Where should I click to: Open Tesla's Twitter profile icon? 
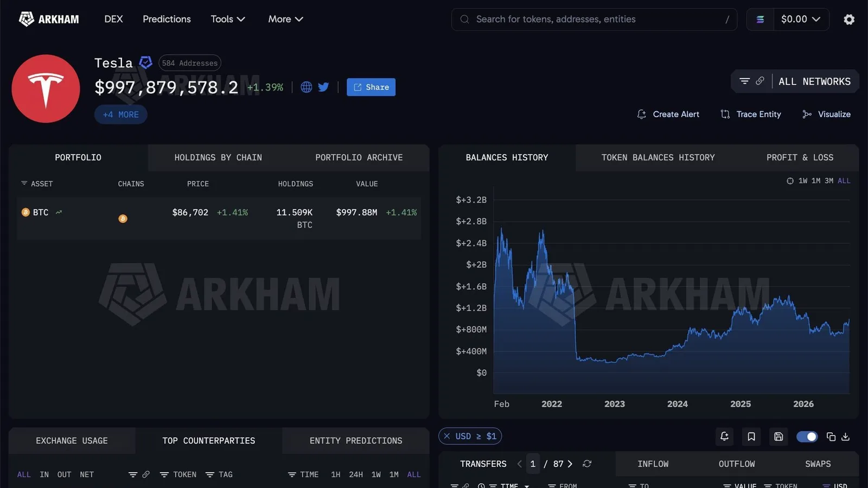coord(323,87)
